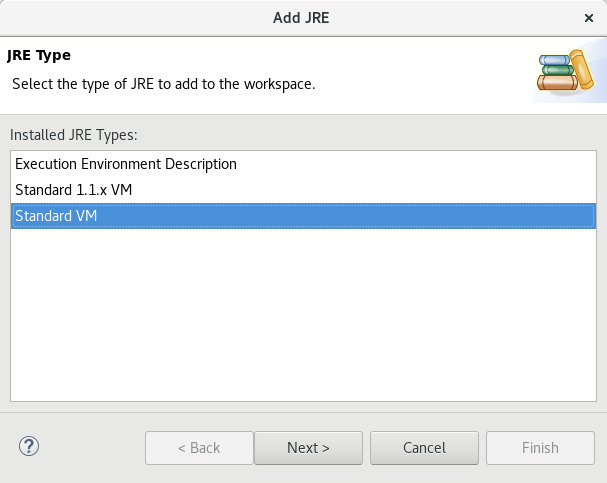Close the Add JRE dialog
The width and height of the screenshot is (607, 483).
coord(588,18)
